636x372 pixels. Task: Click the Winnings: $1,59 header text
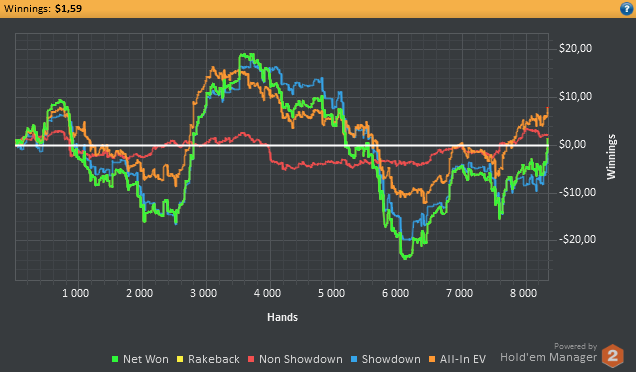pyautogui.click(x=43, y=9)
